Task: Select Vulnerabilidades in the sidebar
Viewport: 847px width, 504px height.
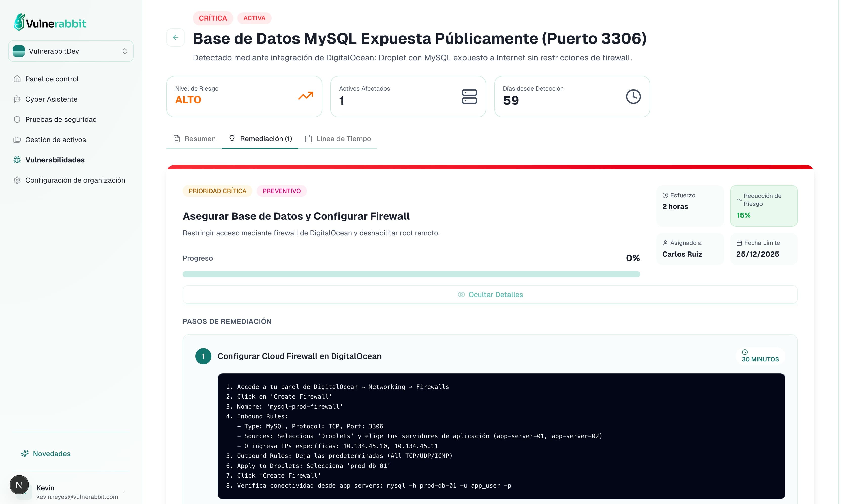Action: 55,160
